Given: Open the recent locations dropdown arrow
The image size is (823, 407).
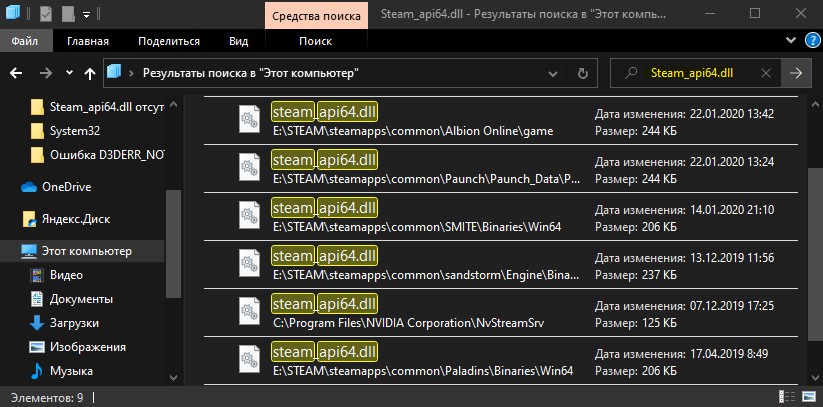Looking at the screenshot, I should tap(69, 73).
